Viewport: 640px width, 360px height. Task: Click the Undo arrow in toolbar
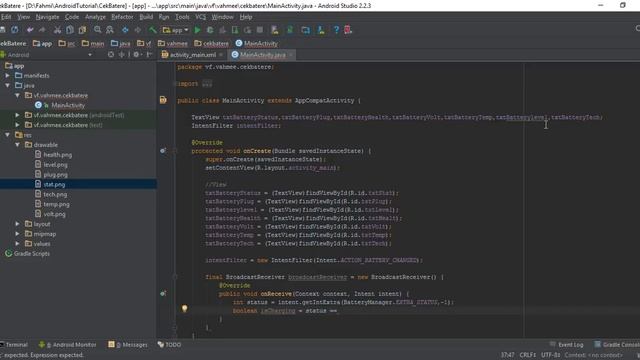click(30, 30)
